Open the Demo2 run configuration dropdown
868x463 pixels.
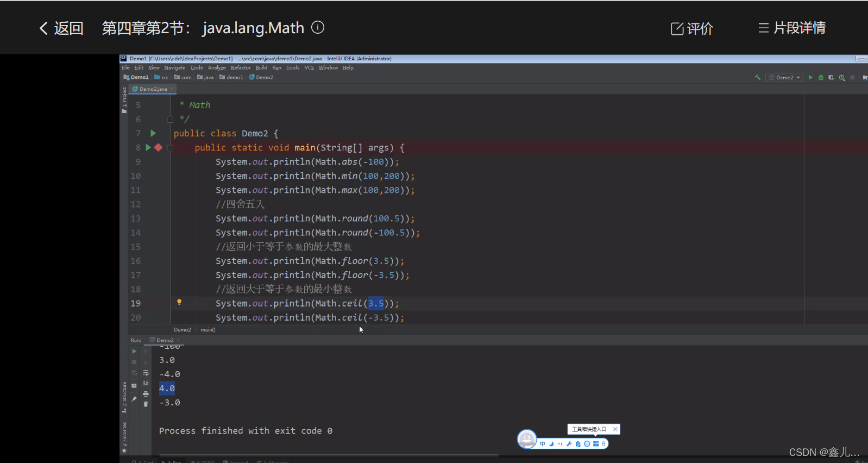pyautogui.click(x=784, y=78)
